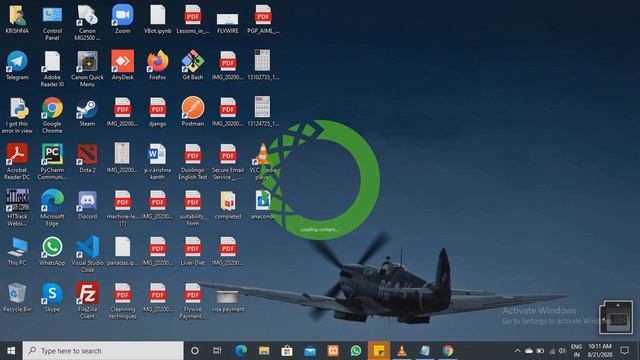The width and height of the screenshot is (640, 360).
Task: Select the VLC media player desktop icon
Action: tap(263, 162)
